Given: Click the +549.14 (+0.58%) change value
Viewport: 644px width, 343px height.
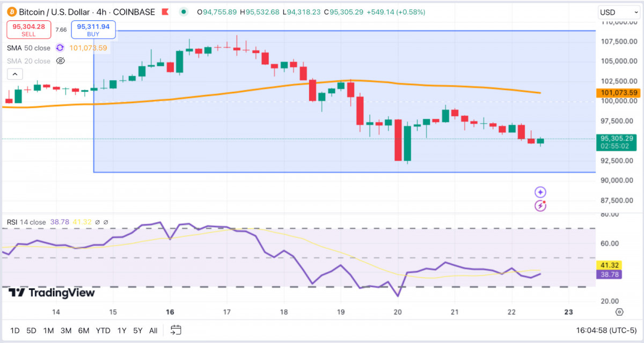Looking at the screenshot, I should point(396,12).
